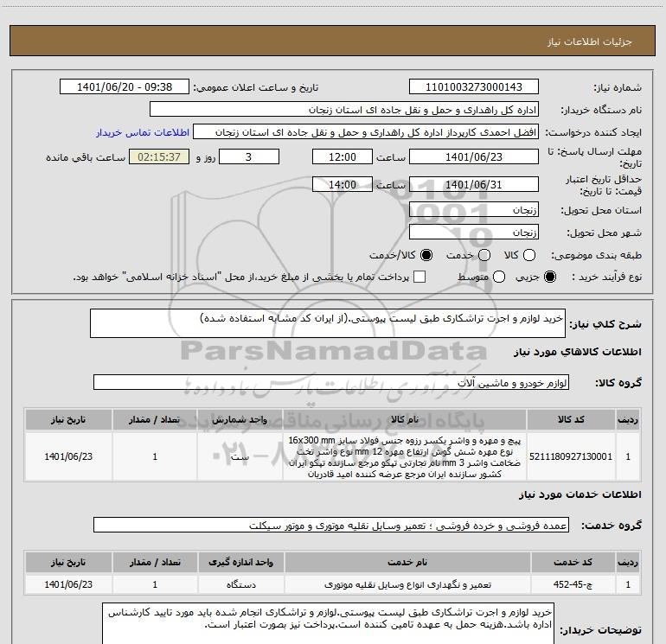Click goods name cell پیچ و مهره و واشر
Viewport: 666px width, 644px height.
point(405,456)
